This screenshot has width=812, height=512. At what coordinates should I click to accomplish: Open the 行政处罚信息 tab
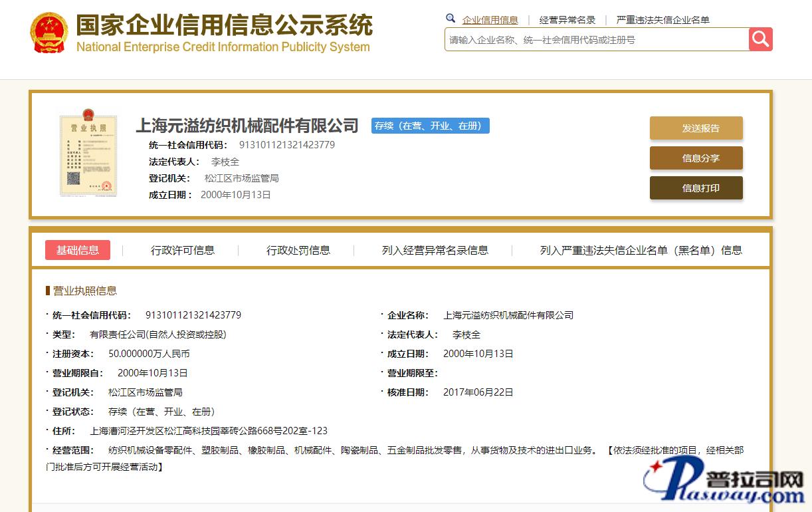coord(298,250)
